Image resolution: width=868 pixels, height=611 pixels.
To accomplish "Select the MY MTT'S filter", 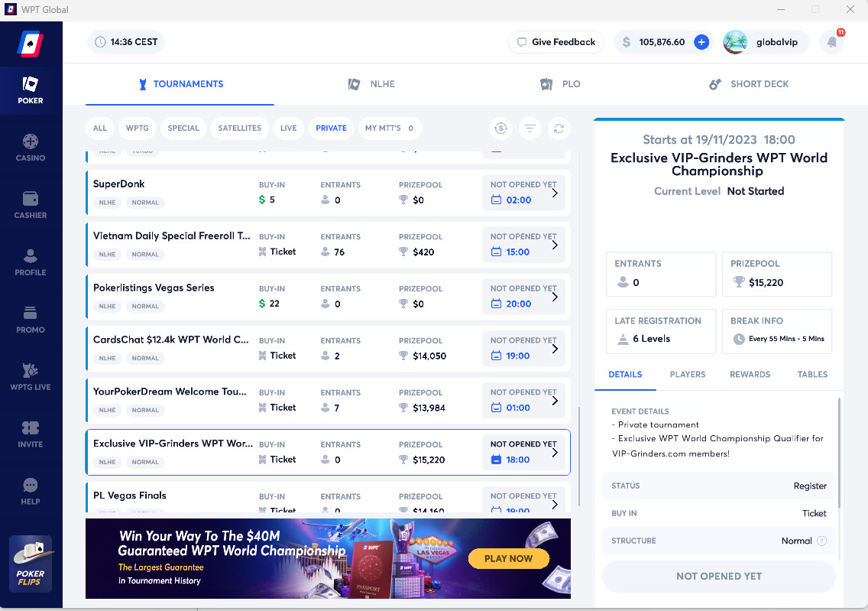I will pyautogui.click(x=389, y=128).
